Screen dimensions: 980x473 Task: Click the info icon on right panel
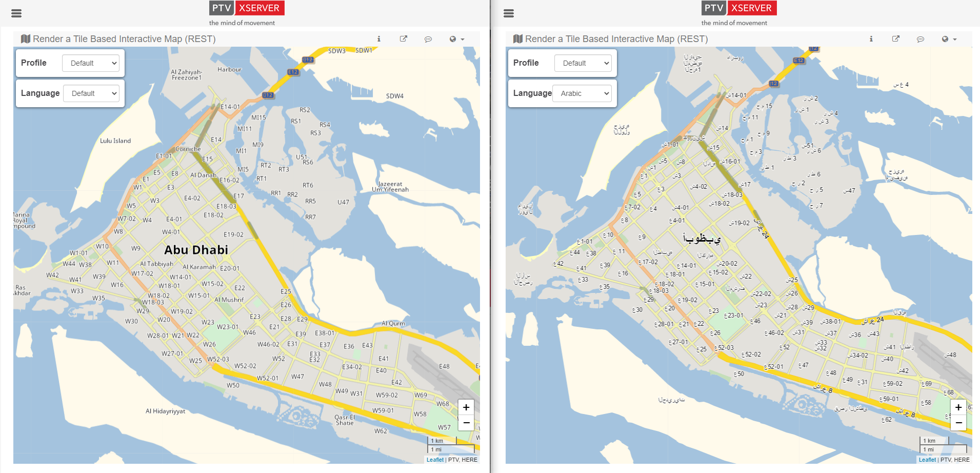tap(871, 39)
